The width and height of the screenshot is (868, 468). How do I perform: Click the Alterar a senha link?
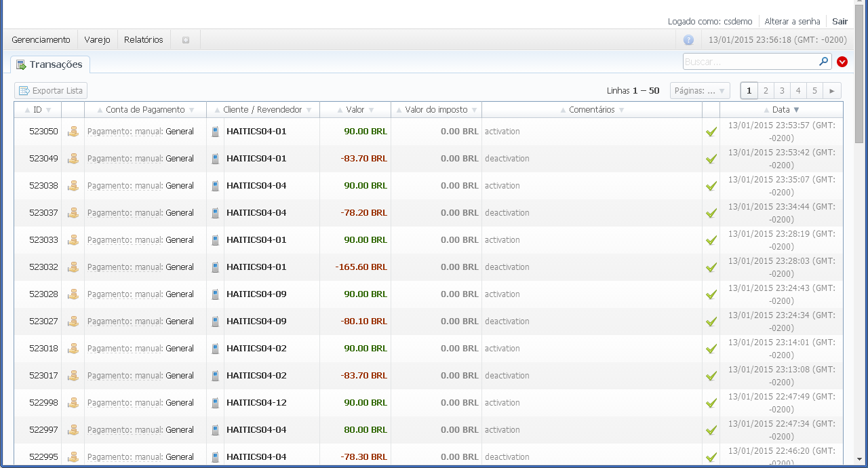(x=792, y=22)
